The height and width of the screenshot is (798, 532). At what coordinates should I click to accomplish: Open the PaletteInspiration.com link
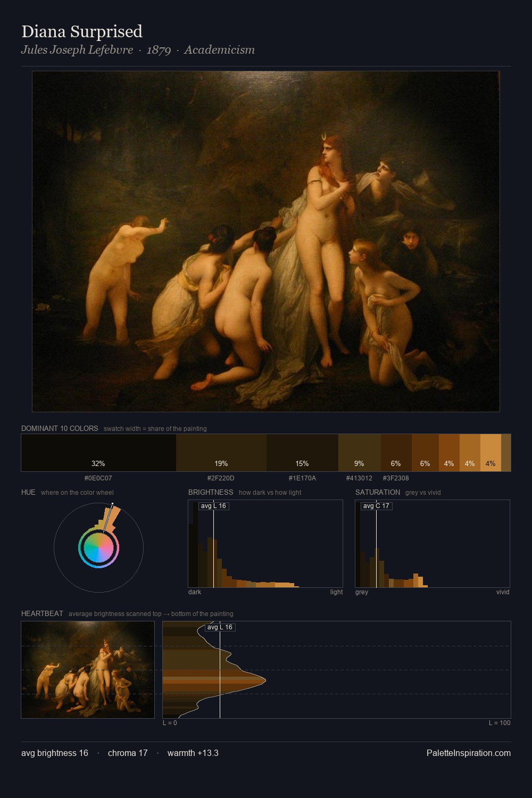pyautogui.click(x=469, y=753)
